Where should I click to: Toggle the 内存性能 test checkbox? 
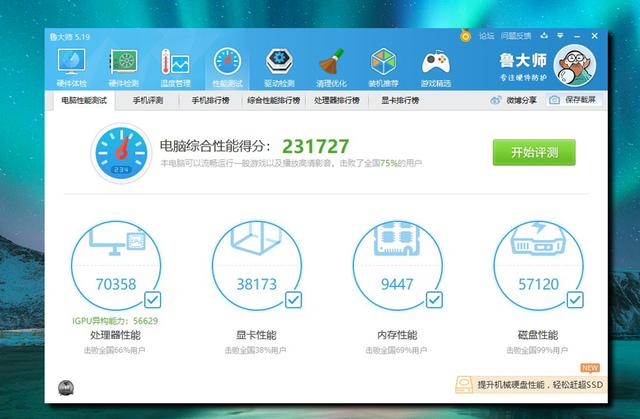tap(434, 300)
